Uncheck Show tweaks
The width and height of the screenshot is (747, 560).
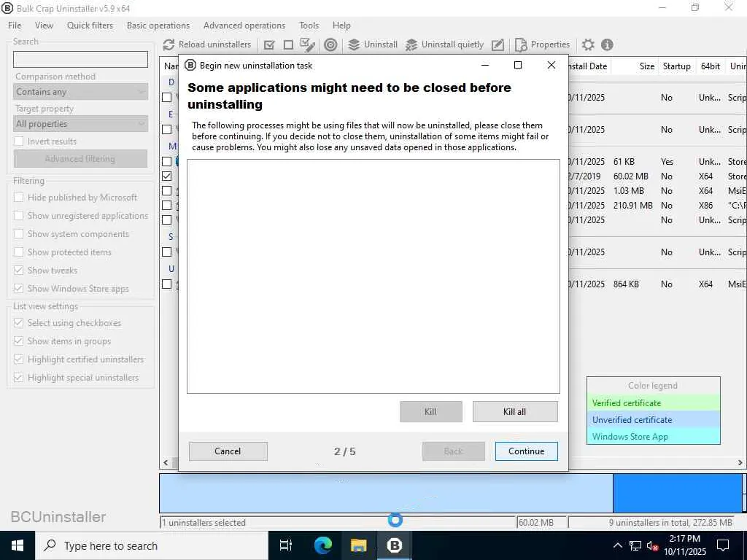click(18, 270)
